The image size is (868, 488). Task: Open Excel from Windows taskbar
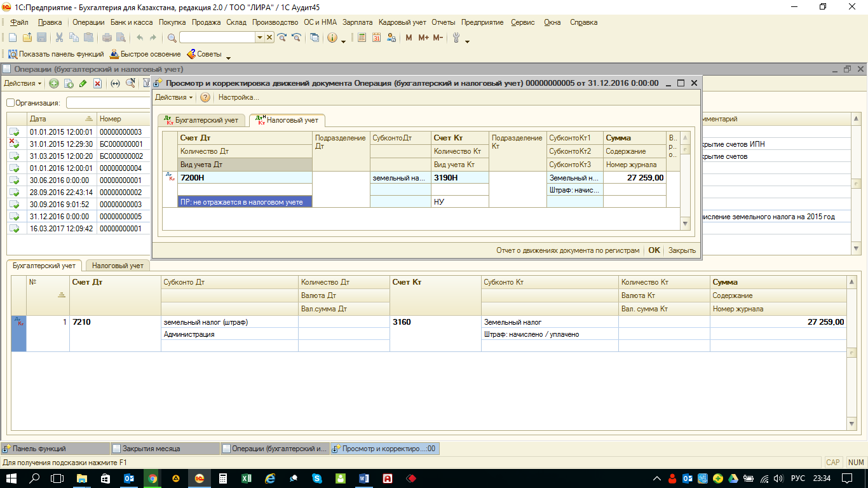(x=246, y=478)
